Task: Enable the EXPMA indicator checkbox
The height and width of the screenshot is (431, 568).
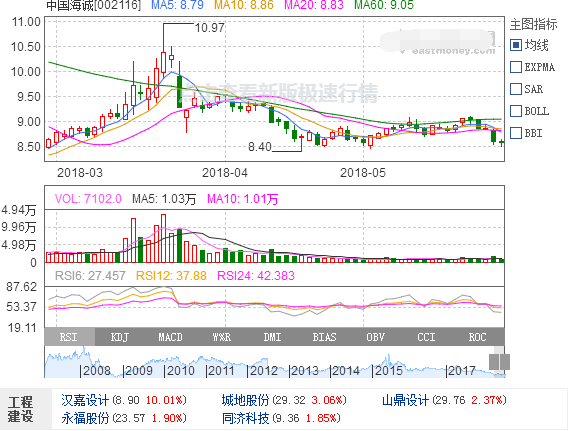Action: click(x=516, y=67)
